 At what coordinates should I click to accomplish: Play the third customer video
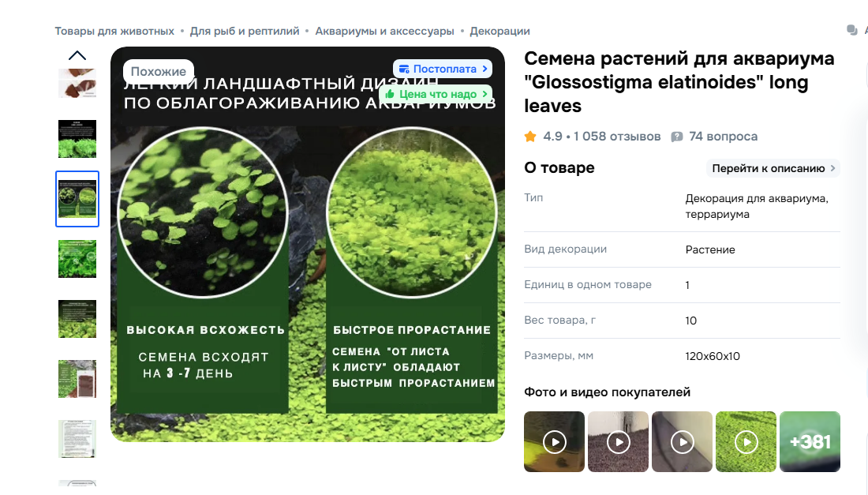[x=682, y=442]
